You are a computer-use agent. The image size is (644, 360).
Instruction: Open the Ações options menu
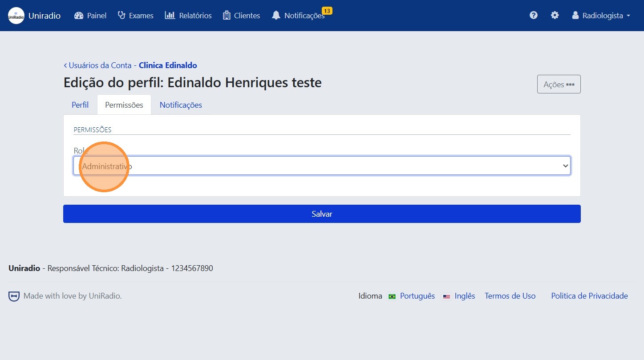[559, 84]
